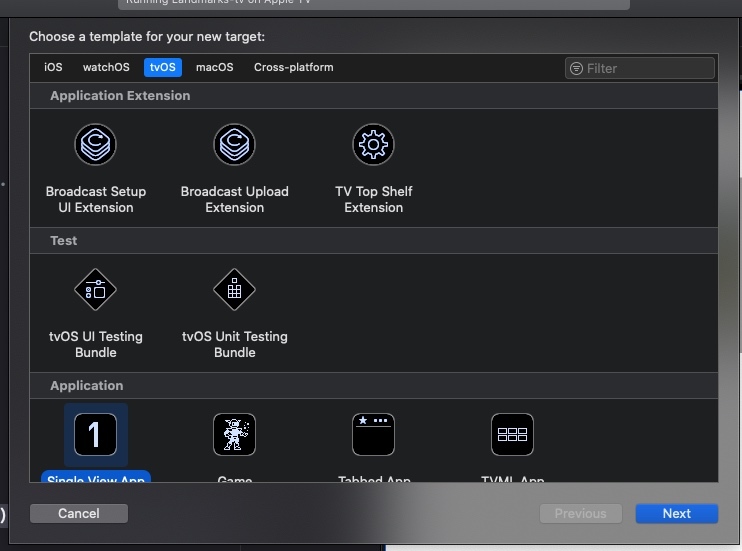Click the Previous button
Viewport: 742px width, 551px height.
tap(581, 514)
